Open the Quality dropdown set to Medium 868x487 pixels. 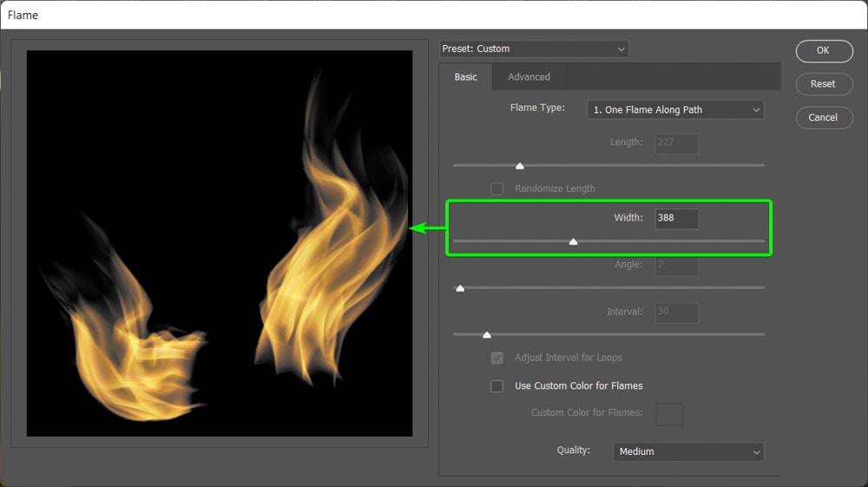click(687, 452)
